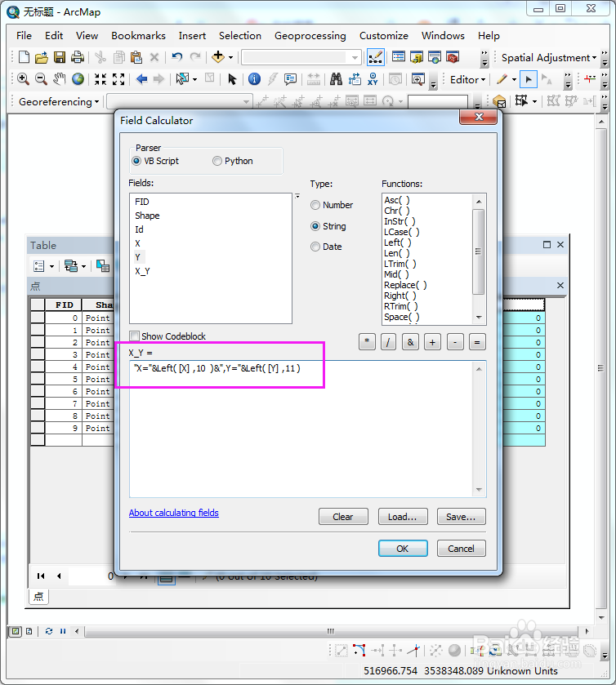The image size is (616, 685).
Task: Select the X_Y field in Fields list
Action: click(x=142, y=271)
